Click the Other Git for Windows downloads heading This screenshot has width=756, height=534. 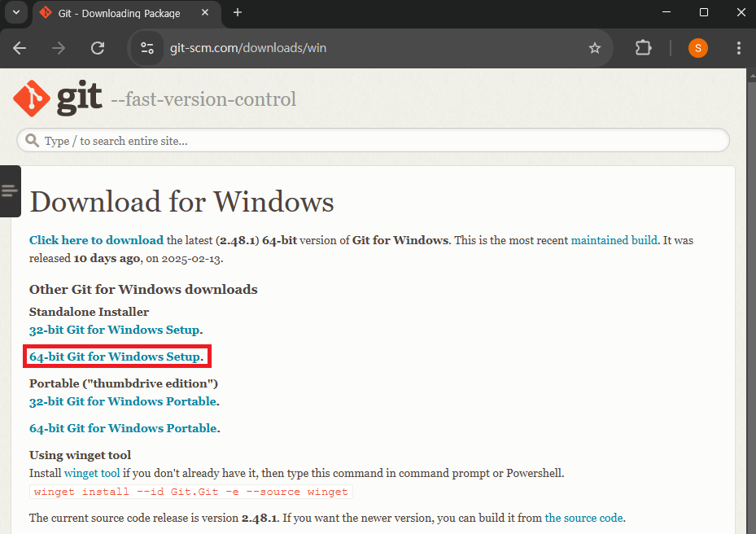(143, 290)
